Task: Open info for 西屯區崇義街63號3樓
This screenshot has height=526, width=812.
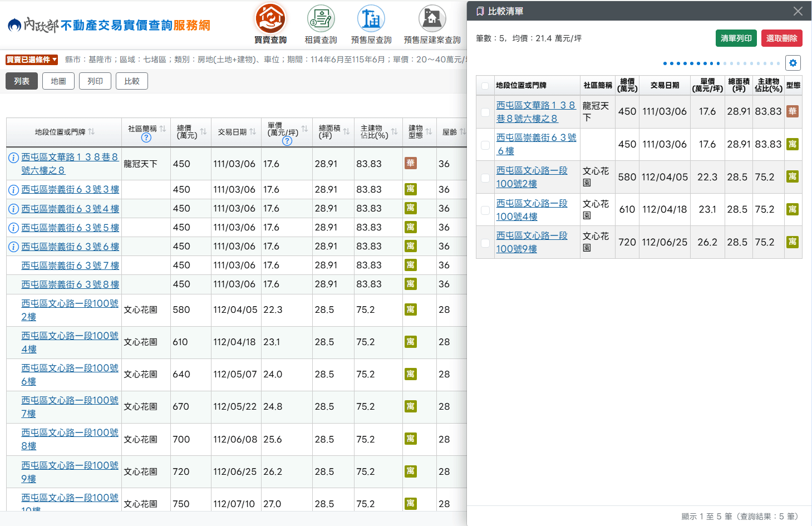Action: pyautogui.click(x=13, y=190)
